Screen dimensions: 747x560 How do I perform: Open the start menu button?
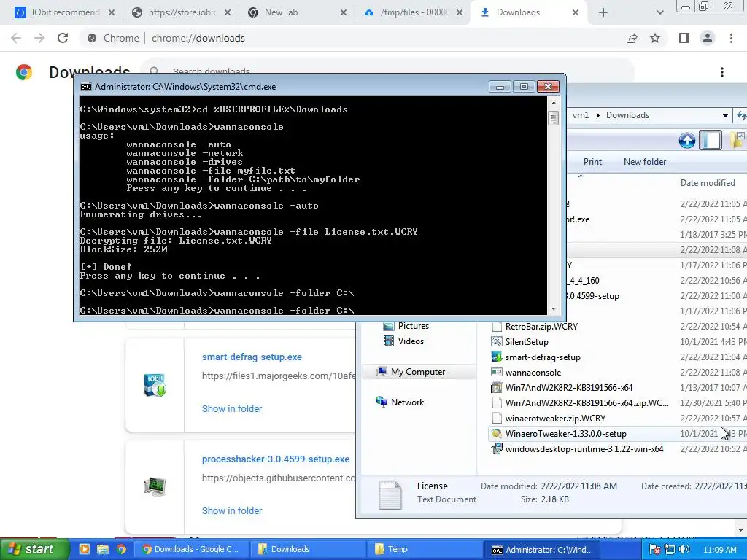click(x=34, y=549)
